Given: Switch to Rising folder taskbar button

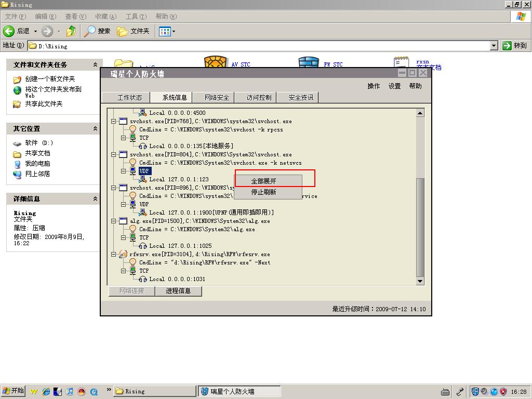Looking at the screenshot, I should click(155, 391).
